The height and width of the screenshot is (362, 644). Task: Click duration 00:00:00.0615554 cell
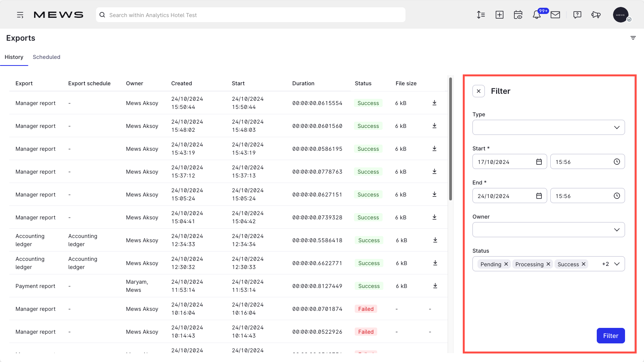317,103
